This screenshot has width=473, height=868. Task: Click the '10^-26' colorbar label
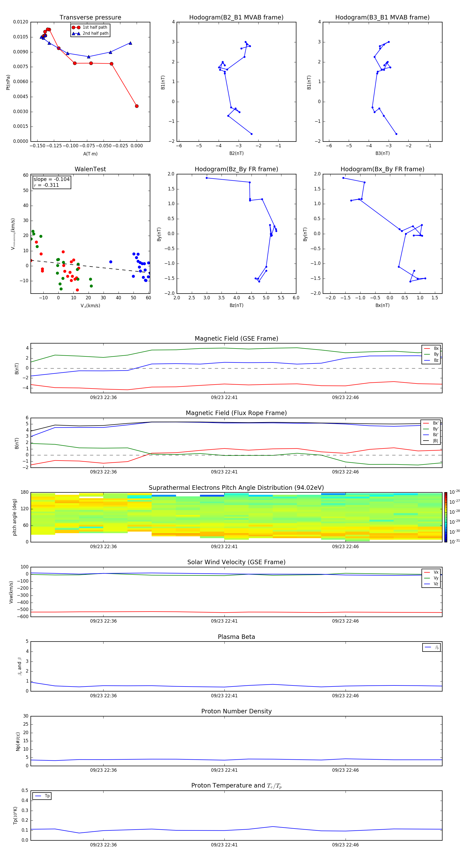click(455, 492)
